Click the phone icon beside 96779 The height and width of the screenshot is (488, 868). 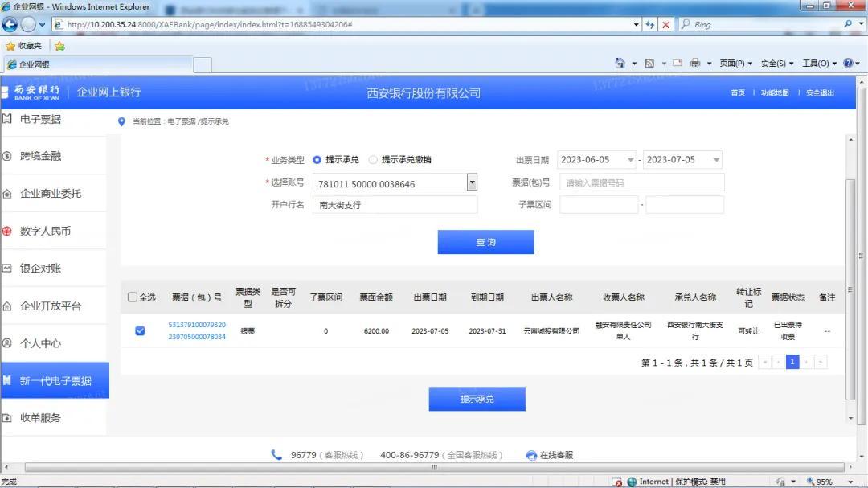click(x=276, y=455)
